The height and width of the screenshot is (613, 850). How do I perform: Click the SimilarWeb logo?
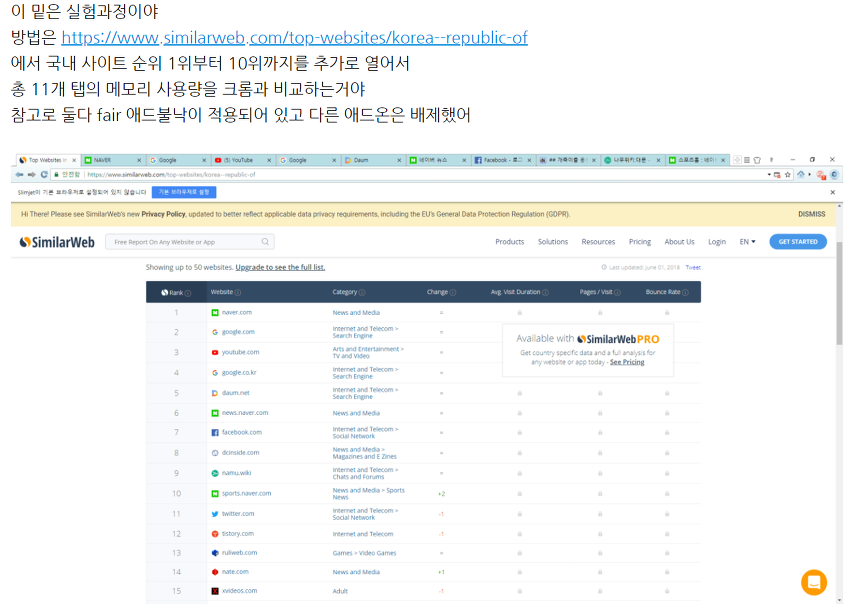[x=57, y=242]
